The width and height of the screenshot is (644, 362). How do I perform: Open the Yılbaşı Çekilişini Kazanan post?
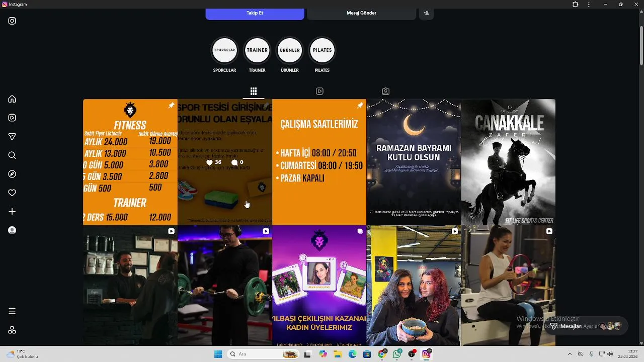[x=319, y=286]
